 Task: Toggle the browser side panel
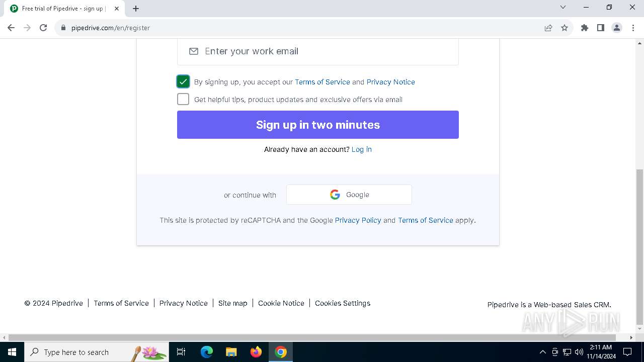tap(601, 28)
